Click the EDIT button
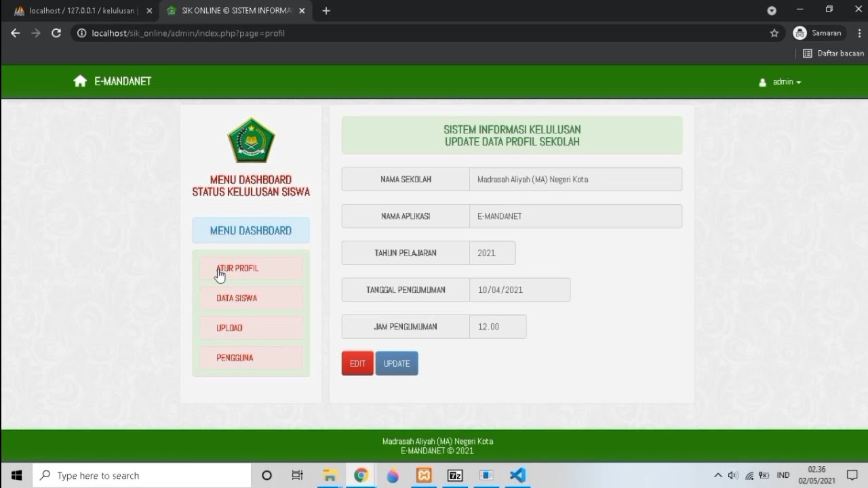Viewport: 868px width, 488px height. (357, 363)
